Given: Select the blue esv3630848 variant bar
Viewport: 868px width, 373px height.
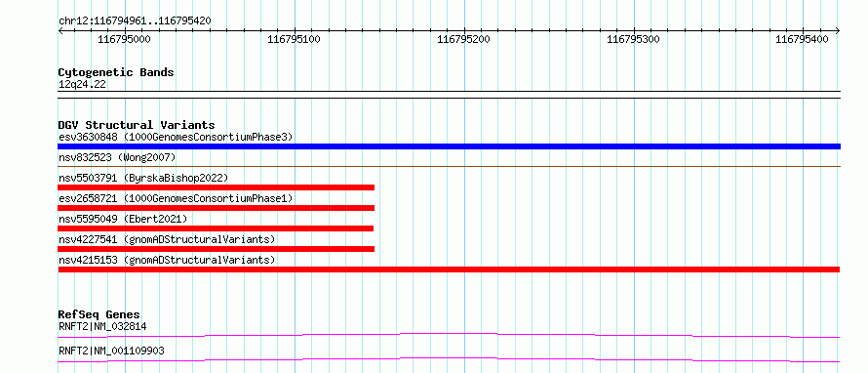Looking at the screenshot, I should (x=449, y=146).
